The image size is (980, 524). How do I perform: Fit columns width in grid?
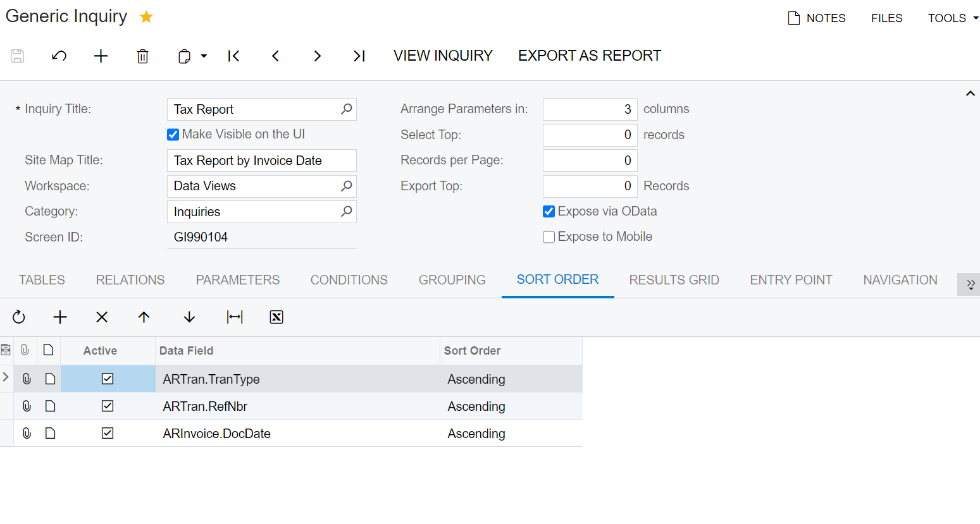[235, 317]
